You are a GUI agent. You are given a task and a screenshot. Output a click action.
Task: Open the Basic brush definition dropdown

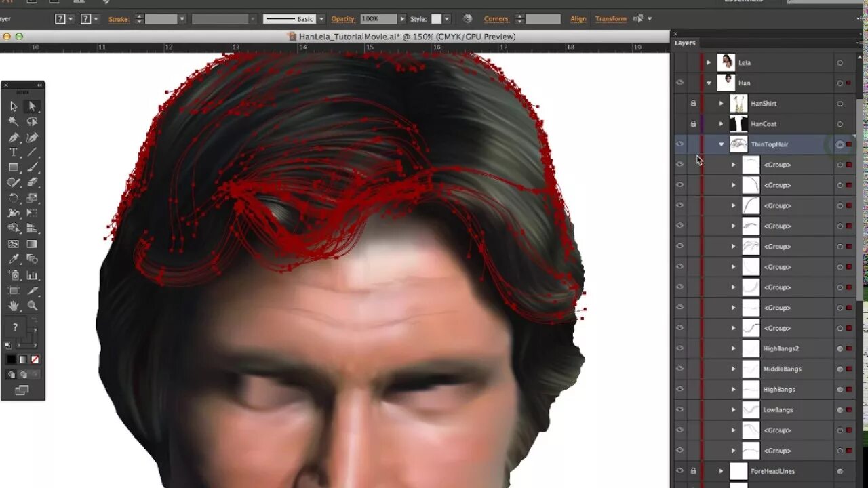pyautogui.click(x=321, y=19)
